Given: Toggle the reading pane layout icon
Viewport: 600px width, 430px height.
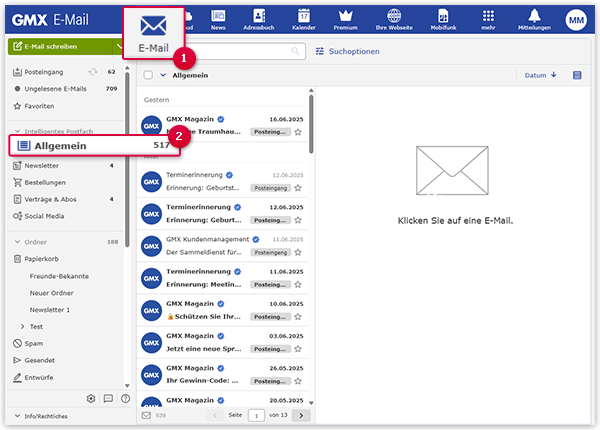Looking at the screenshot, I should click(x=577, y=75).
